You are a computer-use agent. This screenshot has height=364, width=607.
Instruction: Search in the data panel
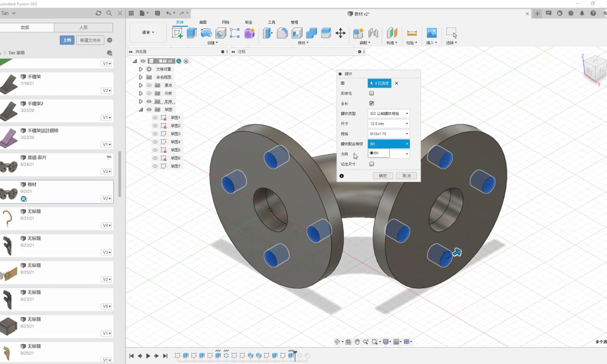tap(109, 13)
